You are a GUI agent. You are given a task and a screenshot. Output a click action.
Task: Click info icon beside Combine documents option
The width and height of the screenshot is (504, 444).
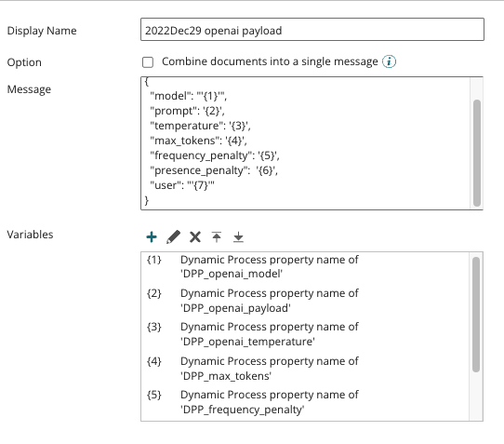(x=389, y=61)
